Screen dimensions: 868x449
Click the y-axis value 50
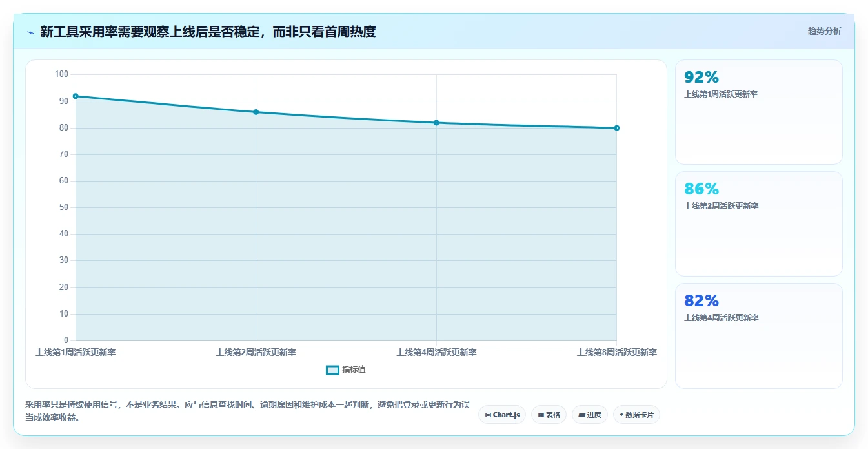tap(64, 207)
